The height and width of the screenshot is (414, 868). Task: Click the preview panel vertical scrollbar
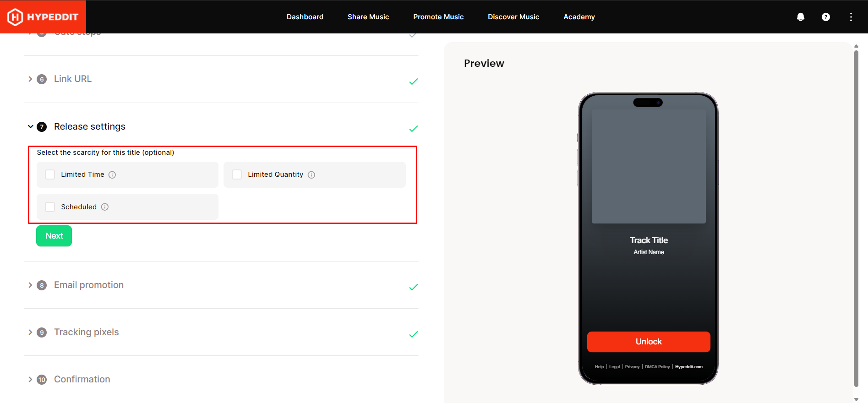(856, 219)
